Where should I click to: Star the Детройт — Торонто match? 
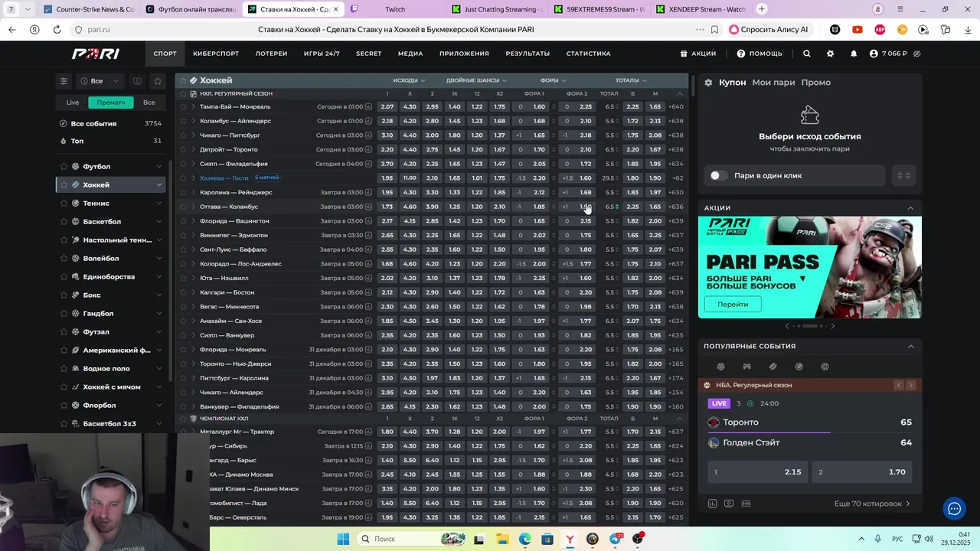[183, 149]
